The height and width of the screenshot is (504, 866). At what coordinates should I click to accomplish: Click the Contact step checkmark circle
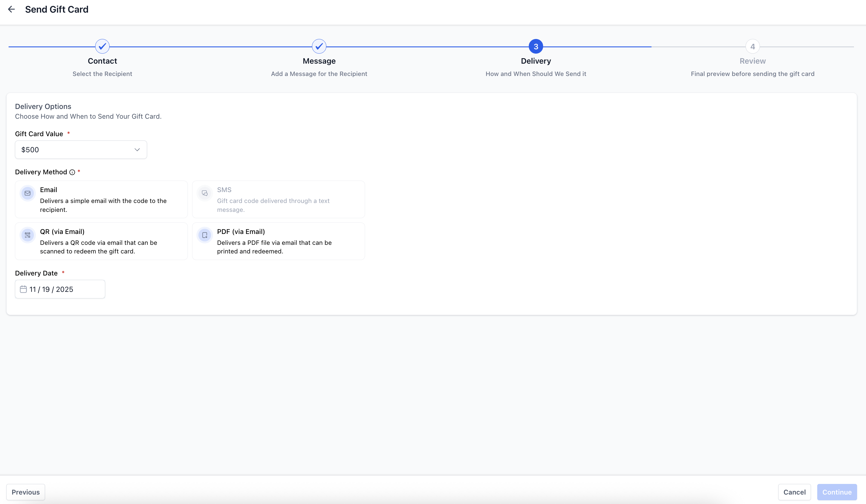[x=102, y=46]
